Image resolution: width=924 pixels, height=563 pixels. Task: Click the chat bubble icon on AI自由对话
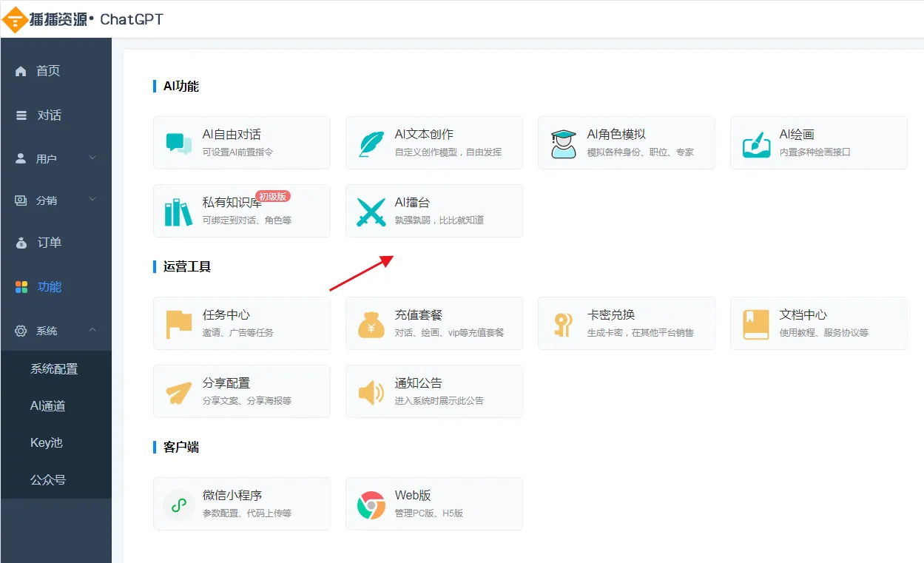[x=178, y=142]
